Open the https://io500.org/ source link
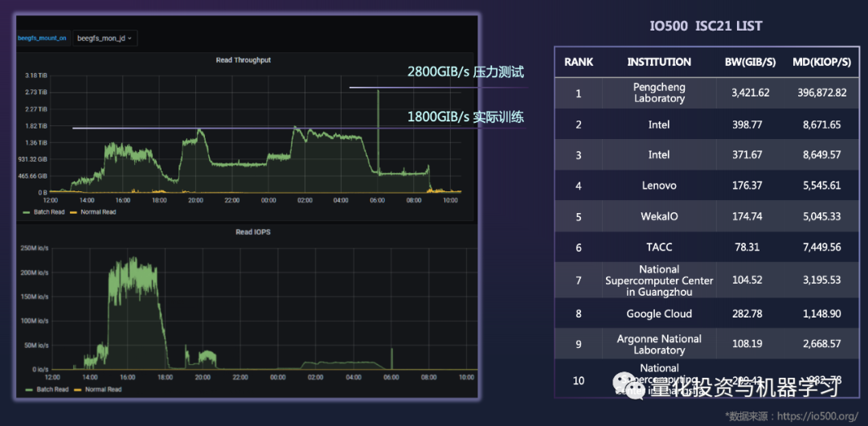This screenshot has width=868, height=426. (x=817, y=416)
